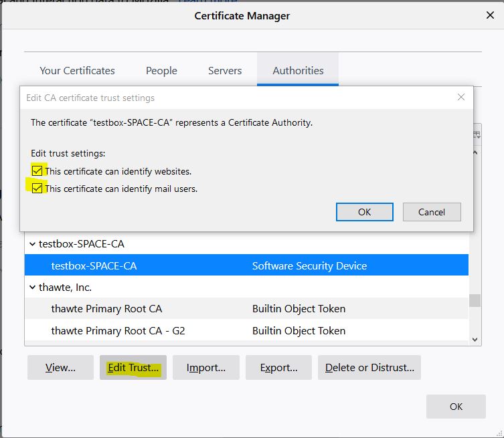
Task: Switch to the Your Certificates tab
Action: pyautogui.click(x=77, y=70)
